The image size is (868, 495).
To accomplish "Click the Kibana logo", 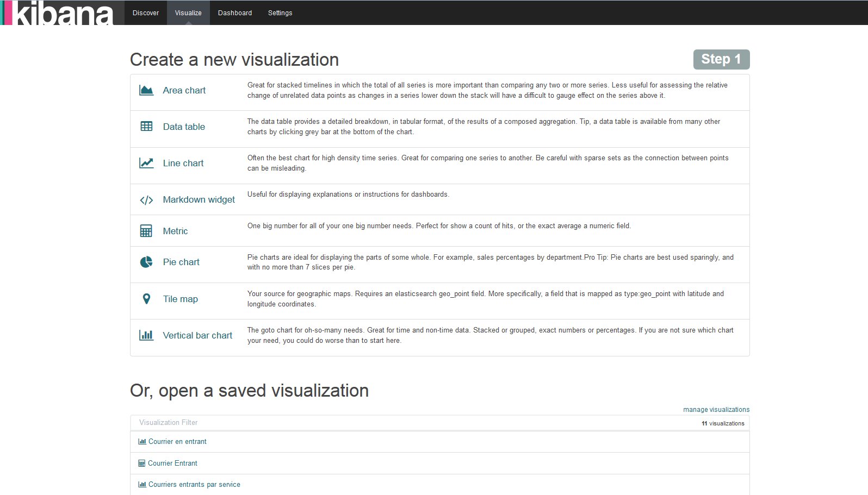I will pyautogui.click(x=57, y=12).
